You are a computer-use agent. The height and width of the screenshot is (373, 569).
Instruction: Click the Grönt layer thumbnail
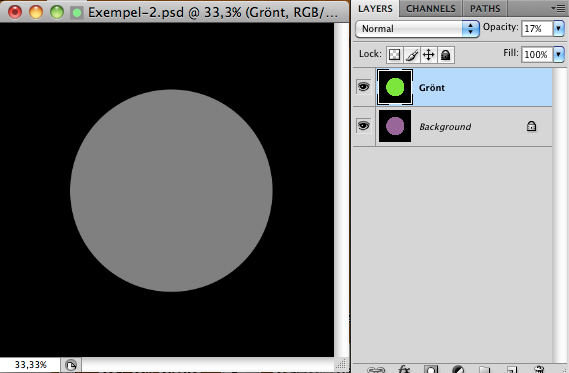[x=395, y=87]
